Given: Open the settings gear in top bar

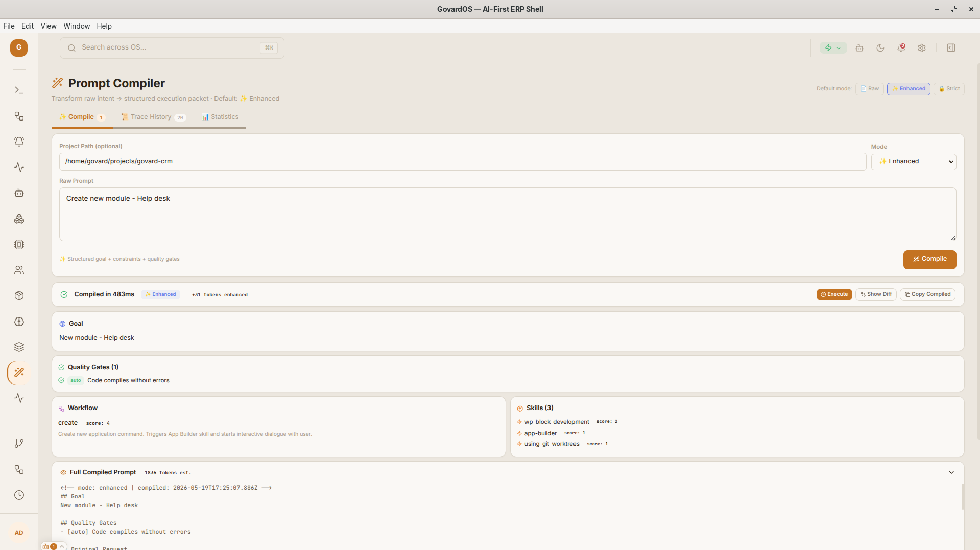Looking at the screenshot, I should point(922,48).
